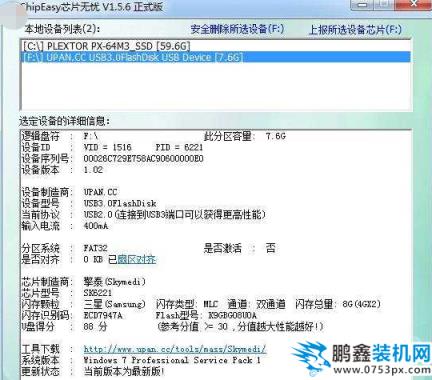This screenshot has width=432, height=380.
Task: Click the chip model SK6221 text
Action: point(98,293)
